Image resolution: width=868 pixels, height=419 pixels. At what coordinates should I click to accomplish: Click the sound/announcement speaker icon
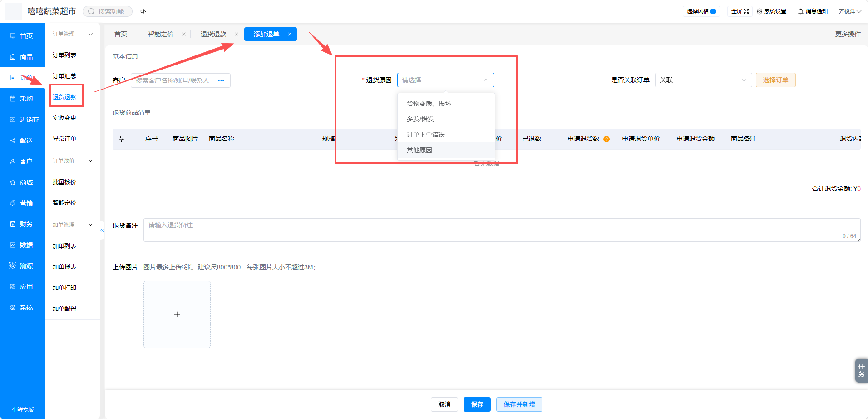[143, 11]
